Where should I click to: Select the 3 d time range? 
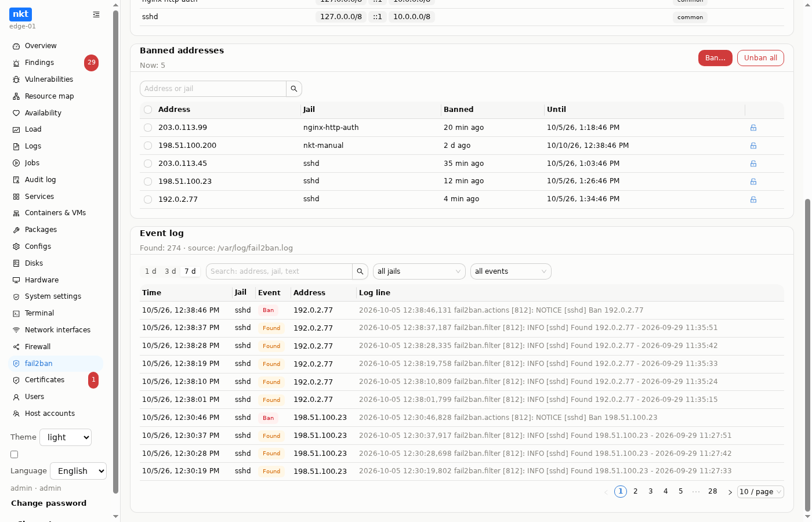(x=171, y=271)
